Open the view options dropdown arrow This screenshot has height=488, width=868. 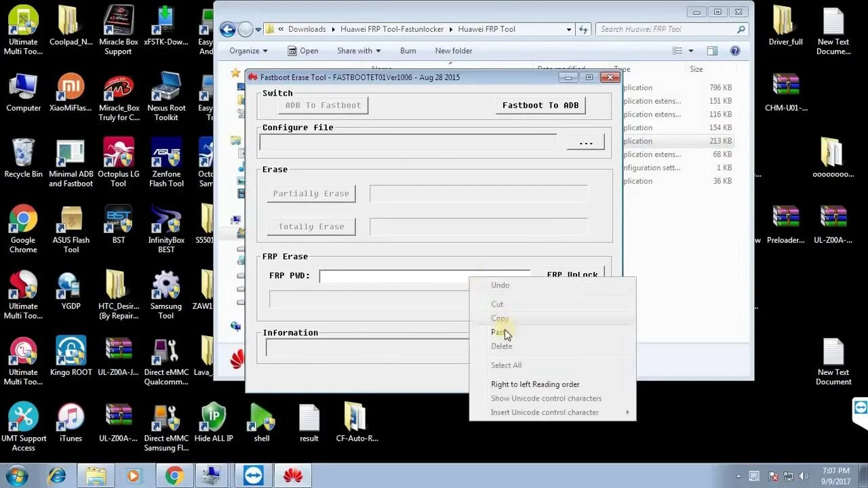[x=691, y=51]
